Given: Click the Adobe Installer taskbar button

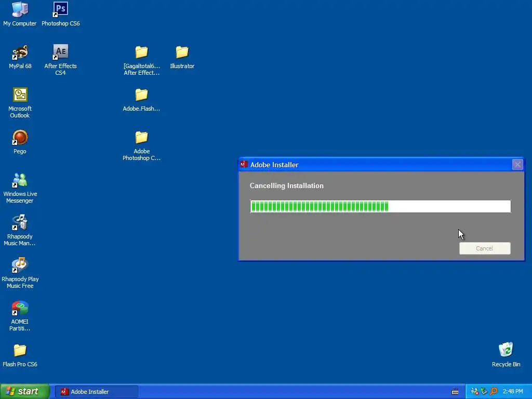Looking at the screenshot, I should [96, 392].
